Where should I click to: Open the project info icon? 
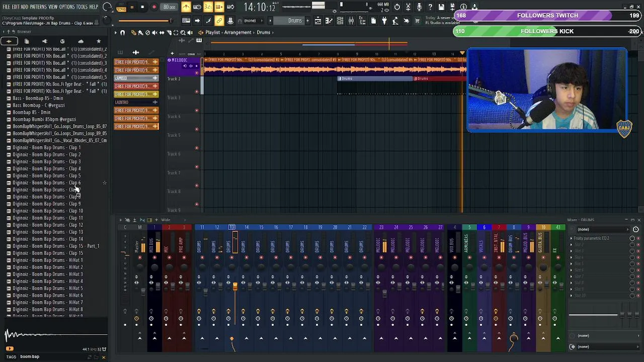(463, 7)
